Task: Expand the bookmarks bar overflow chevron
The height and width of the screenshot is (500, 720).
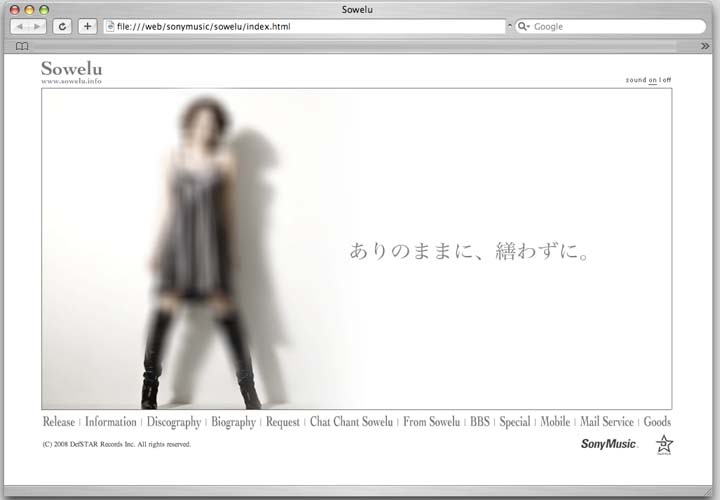Action: tap(704, 46)
